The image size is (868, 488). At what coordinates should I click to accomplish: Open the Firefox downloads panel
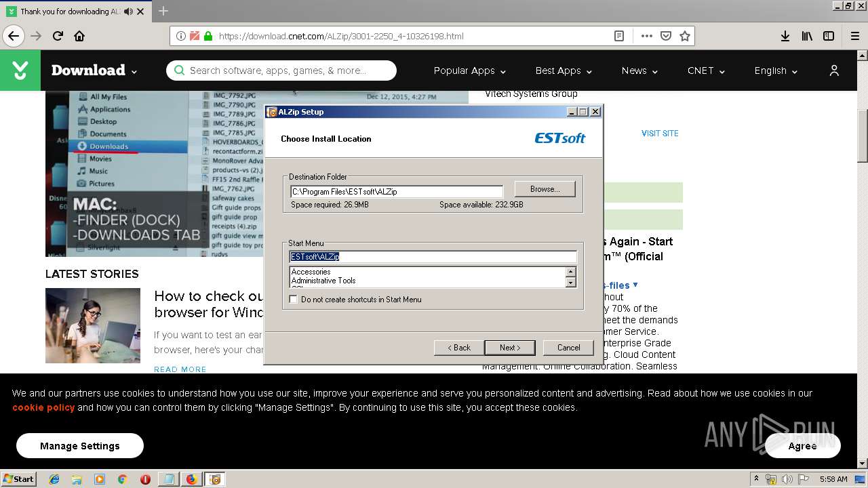coord(785,36)
